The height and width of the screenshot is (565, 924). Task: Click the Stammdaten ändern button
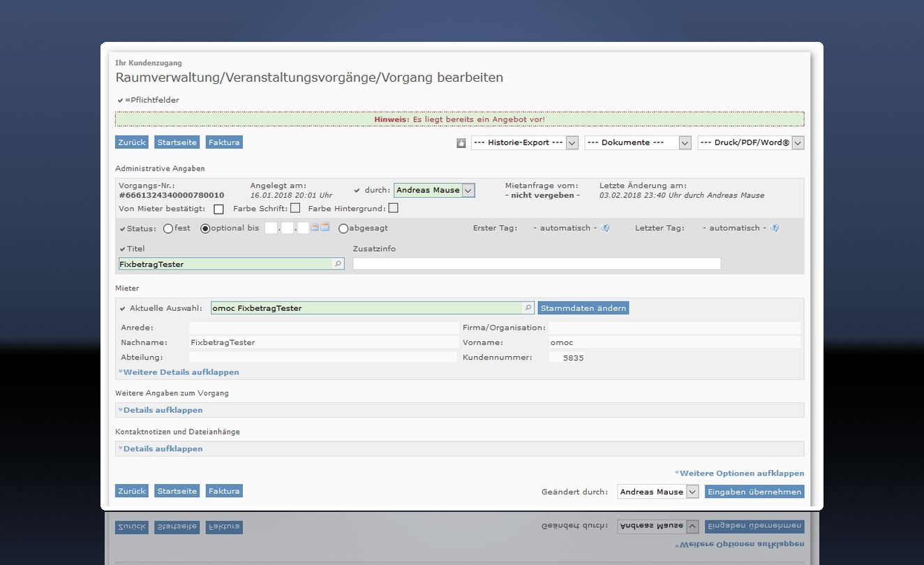pyautogui.click(x=583, y=308)
